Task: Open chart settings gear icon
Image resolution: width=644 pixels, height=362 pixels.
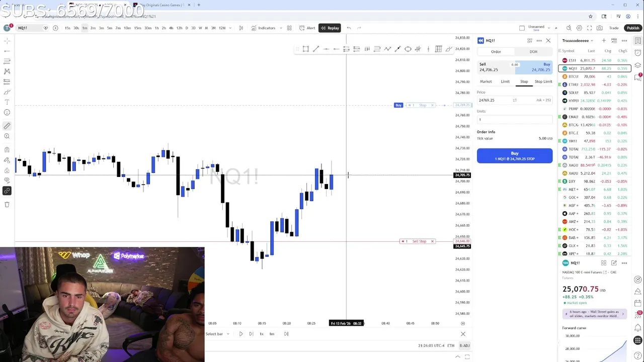Action: pos(579,28)
